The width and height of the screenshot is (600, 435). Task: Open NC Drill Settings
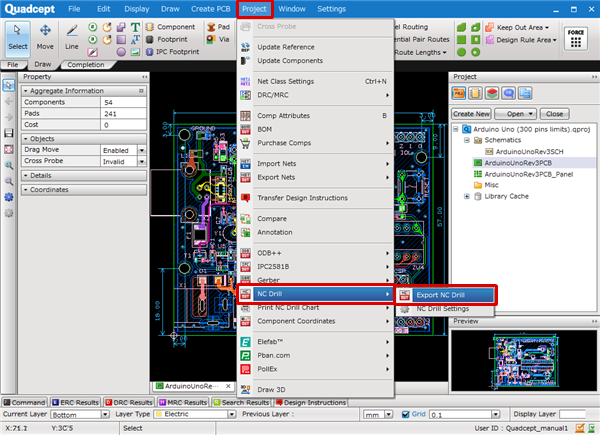pos(445,309)
